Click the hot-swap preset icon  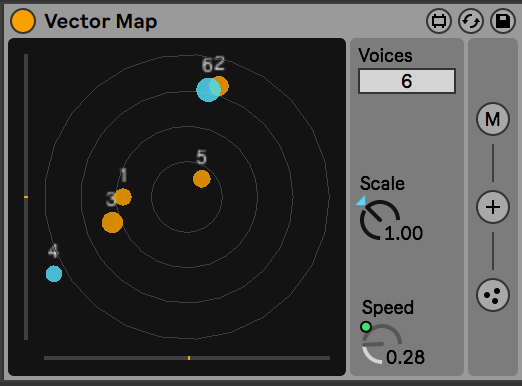(x=471, y=21)
